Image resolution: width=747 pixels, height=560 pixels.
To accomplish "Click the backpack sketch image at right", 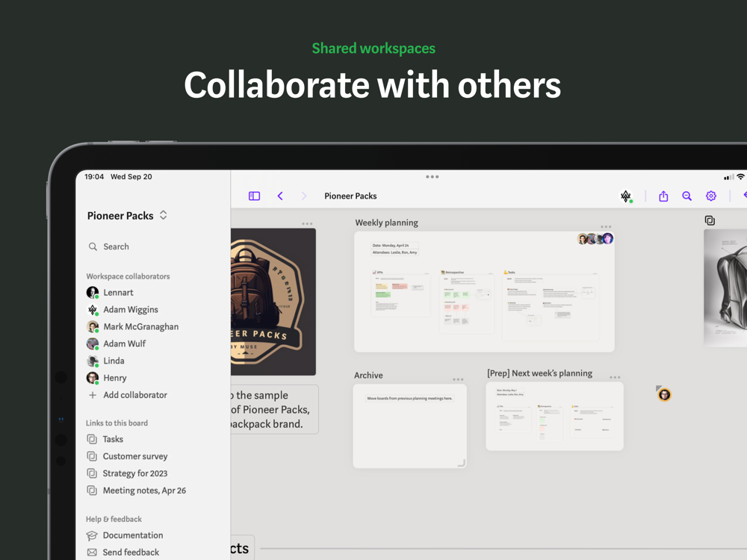I will point(725,288).
